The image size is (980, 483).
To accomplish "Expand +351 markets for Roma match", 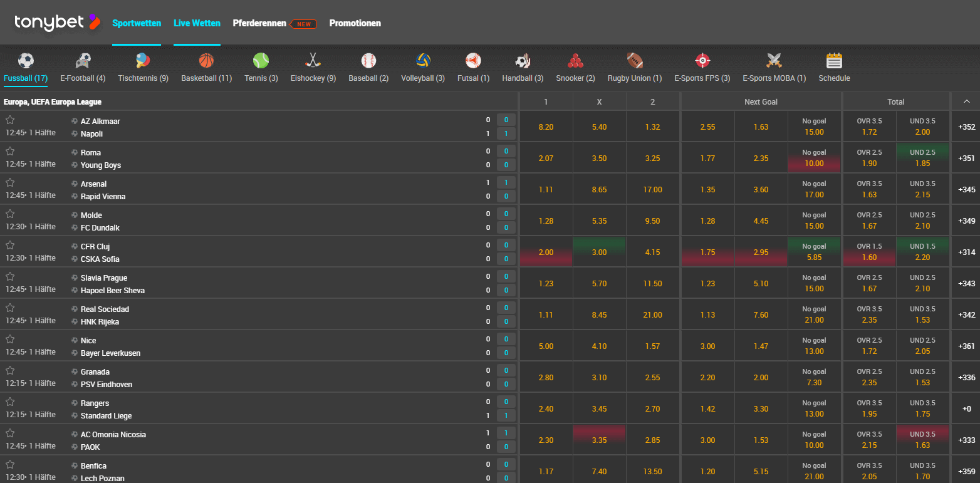I will (x=966, y=158).
